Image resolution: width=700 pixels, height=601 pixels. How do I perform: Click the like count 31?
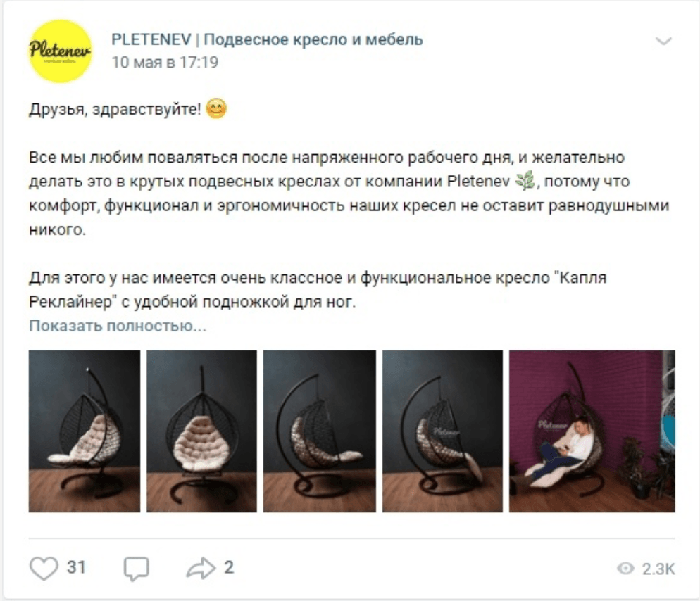[x=76, y=567]
